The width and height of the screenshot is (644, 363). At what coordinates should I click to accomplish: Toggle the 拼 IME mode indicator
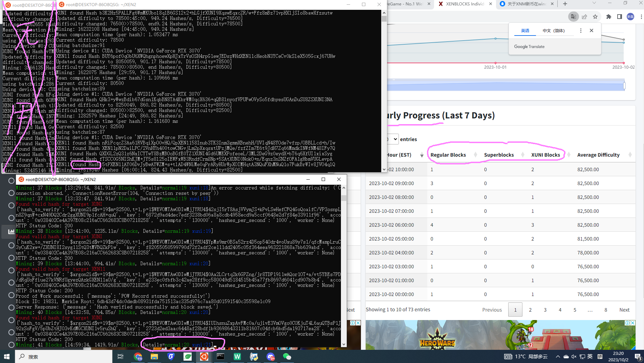pyautogui.click(x=600, y=357)
